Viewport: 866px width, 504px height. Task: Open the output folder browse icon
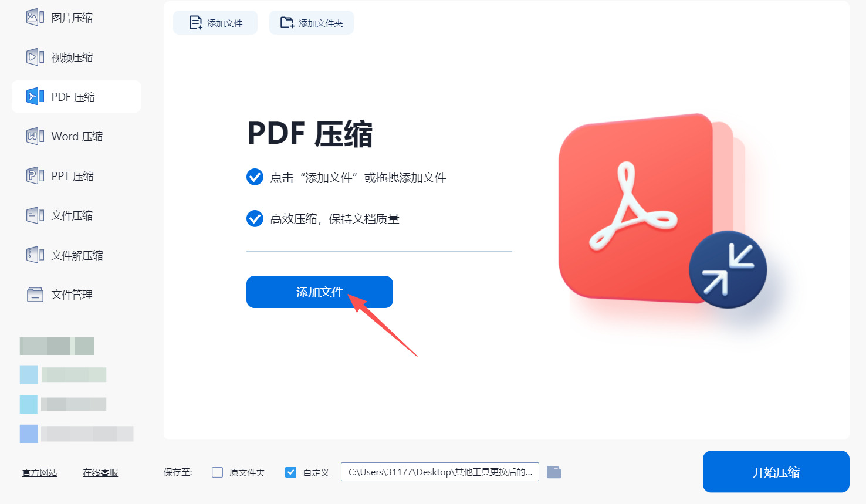coord(554,472)
